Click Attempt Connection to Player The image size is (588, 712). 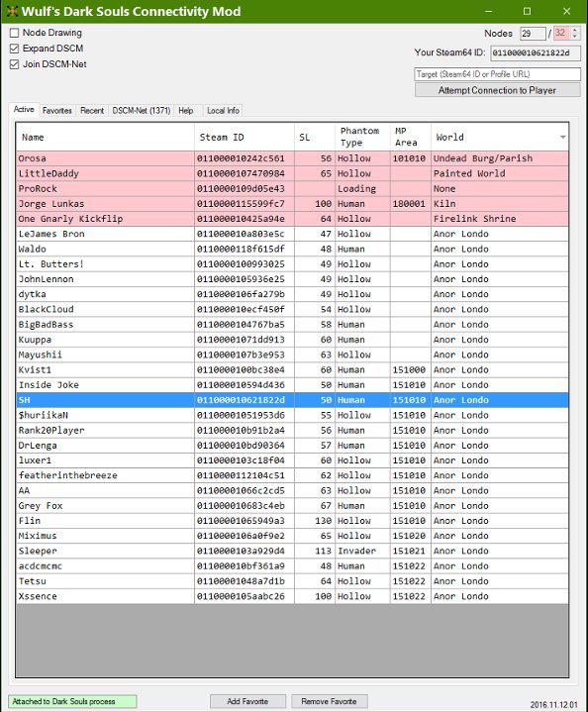(x=497, y=90)
